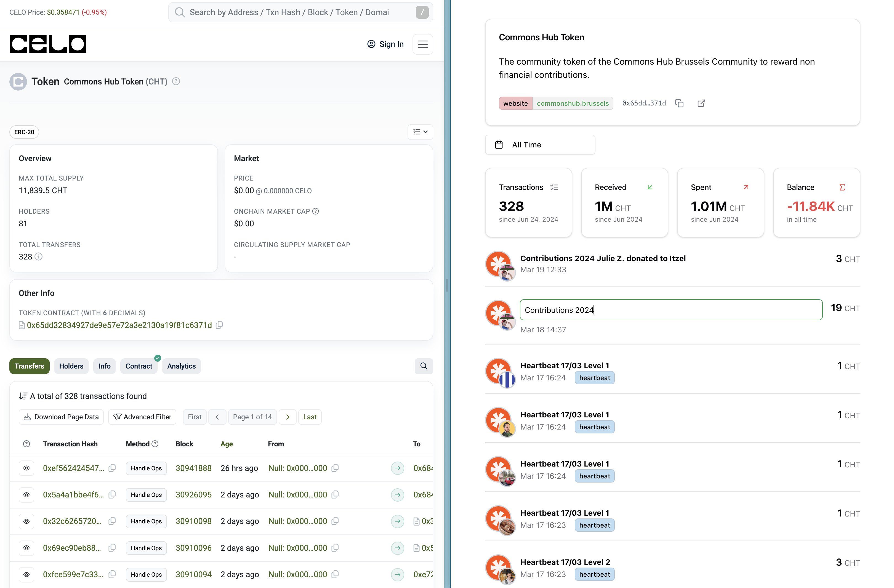Click the search icon beside the Analytics tab
The width and height of the screenshot is (894, 588).
(x=423, y=366)
